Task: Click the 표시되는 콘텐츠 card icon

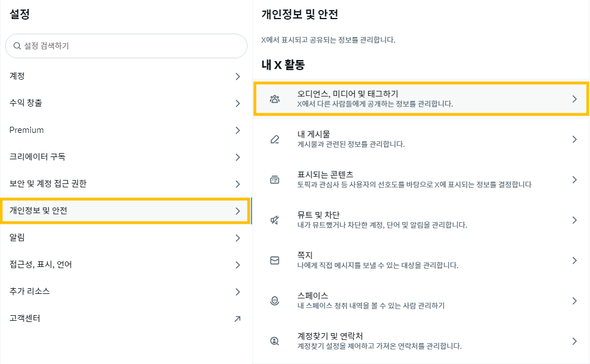Action: point(275,180)
